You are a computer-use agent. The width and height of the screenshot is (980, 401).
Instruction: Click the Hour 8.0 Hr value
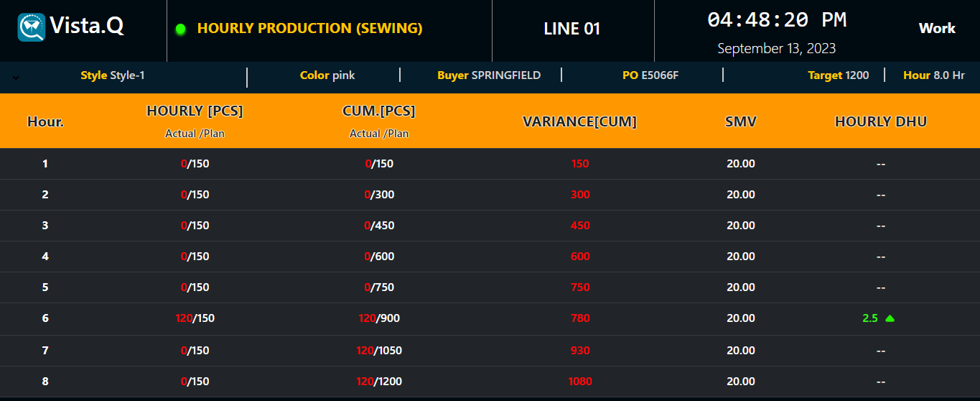(x=933, y=75)
